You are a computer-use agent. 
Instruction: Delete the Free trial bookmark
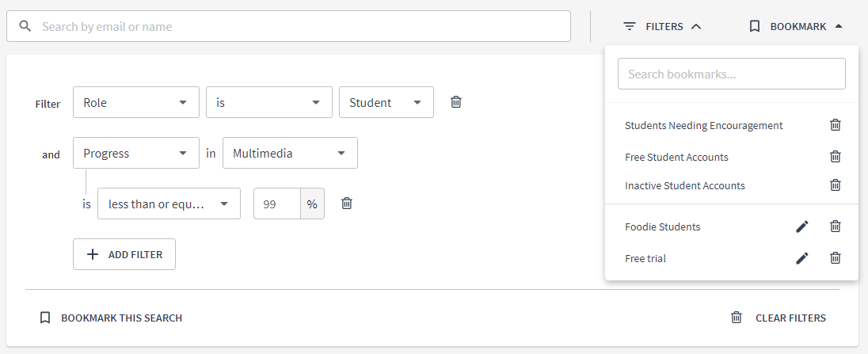(x=835, y=258)
